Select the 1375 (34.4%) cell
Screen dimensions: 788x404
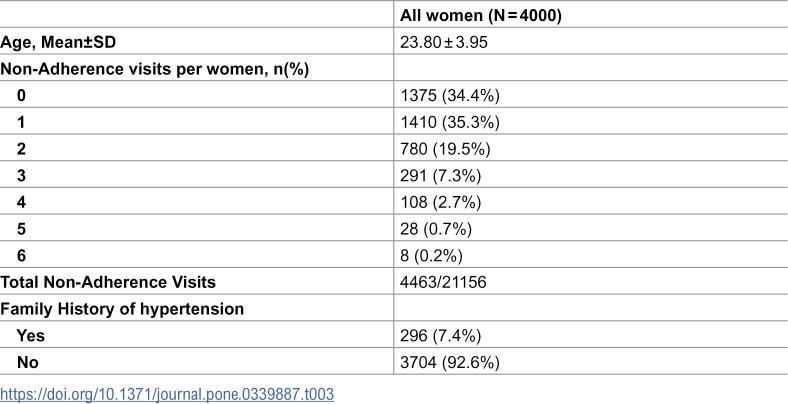[x=450, y=95]
